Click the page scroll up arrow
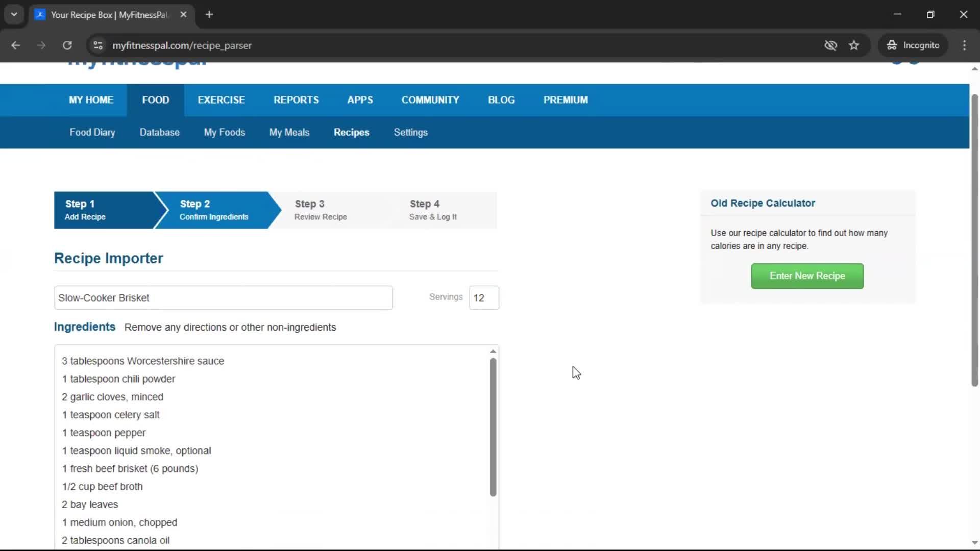980x551 pixels. click(974, 68)
